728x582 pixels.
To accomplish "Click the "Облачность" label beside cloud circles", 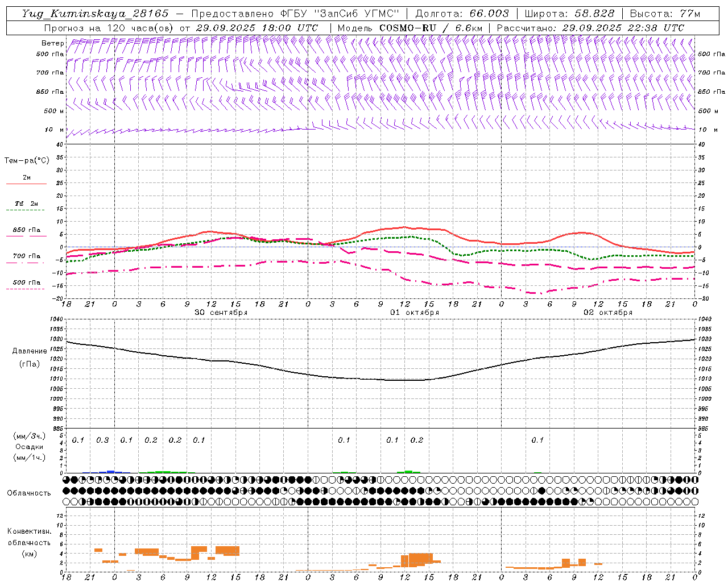I will pos(29,493).
